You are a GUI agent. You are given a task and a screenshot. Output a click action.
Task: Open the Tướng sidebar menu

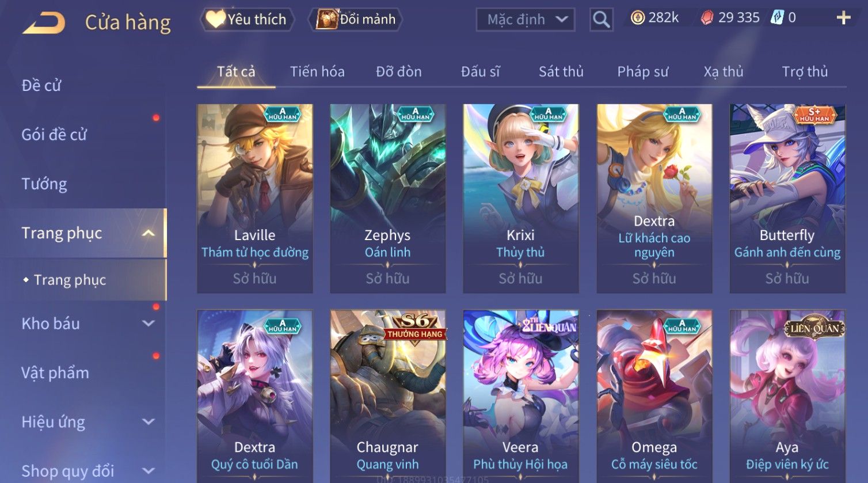(44, 184)
